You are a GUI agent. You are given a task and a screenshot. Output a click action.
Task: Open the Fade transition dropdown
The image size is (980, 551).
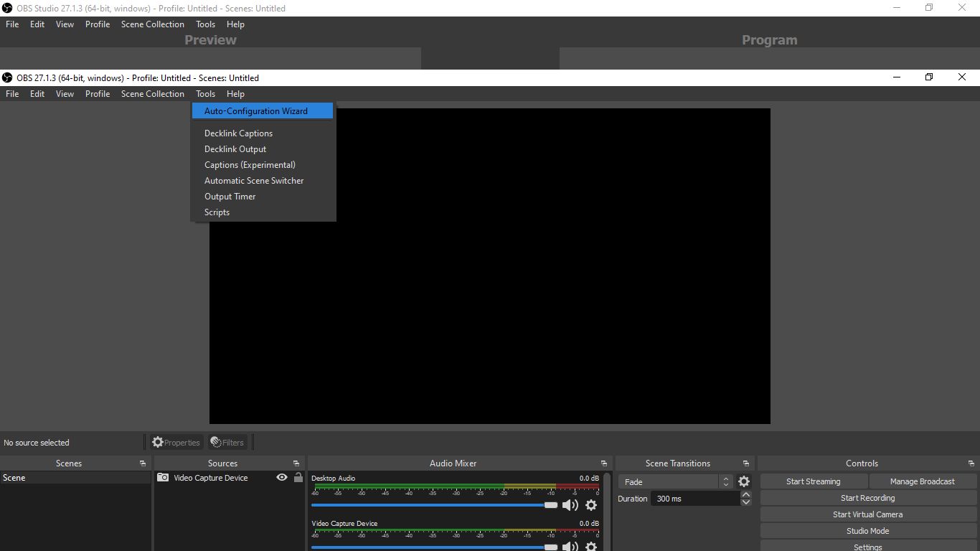coord(675,482)
